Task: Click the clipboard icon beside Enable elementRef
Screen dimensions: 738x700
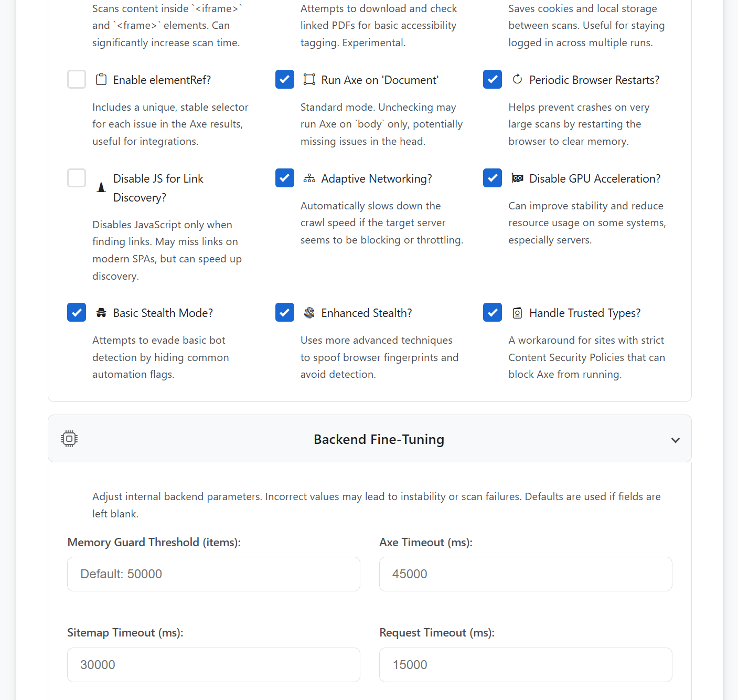Action: pos(101,80)
